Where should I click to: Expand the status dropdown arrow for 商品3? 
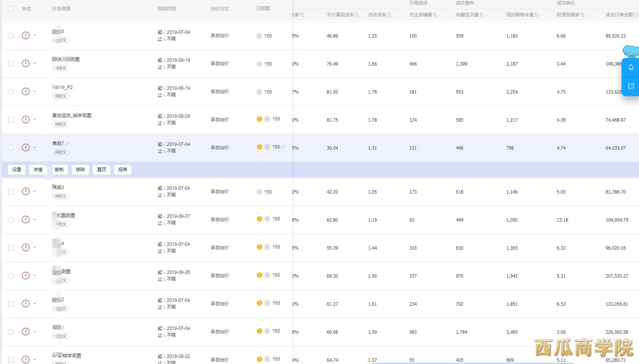pyautogui.click(x=34, y=192)
